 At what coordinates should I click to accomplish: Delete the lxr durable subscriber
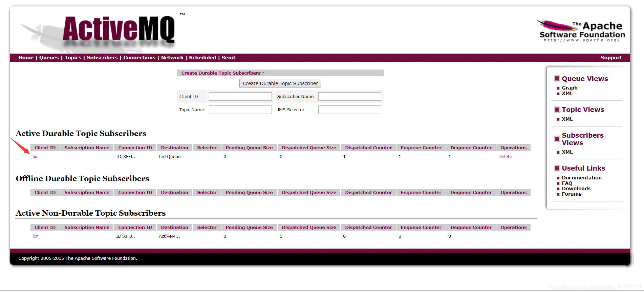[505, 157]
